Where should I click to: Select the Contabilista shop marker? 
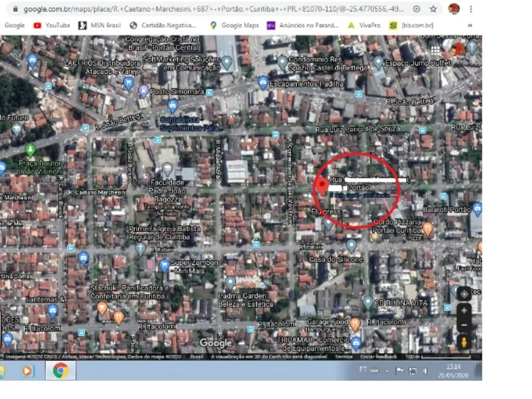[x=173, y=106]
